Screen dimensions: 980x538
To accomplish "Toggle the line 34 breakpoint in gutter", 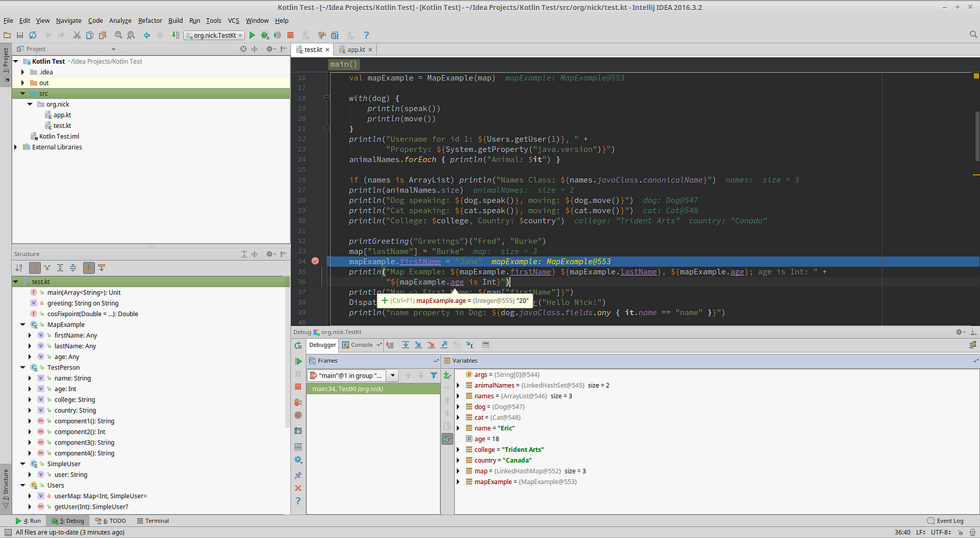I will [315, 261].
